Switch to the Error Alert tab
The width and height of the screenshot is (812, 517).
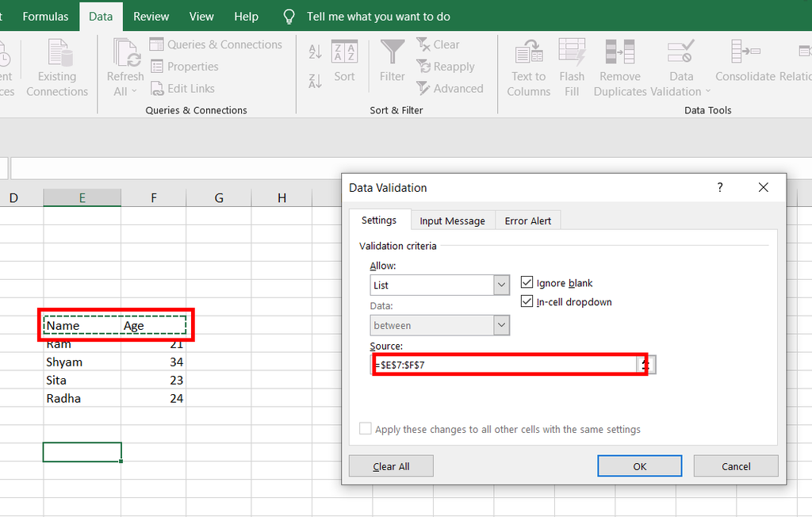[x=527, y=220]
